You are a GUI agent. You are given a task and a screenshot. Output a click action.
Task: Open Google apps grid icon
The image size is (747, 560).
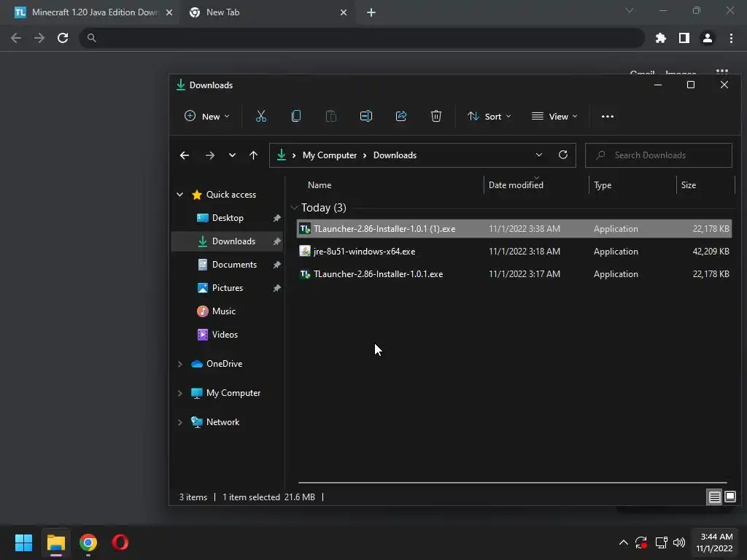(721, 72)
